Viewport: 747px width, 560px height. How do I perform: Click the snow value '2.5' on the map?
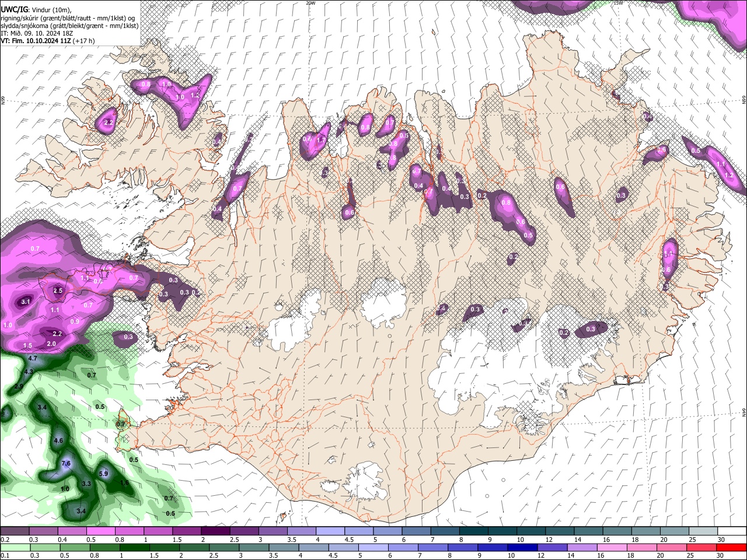58,290
